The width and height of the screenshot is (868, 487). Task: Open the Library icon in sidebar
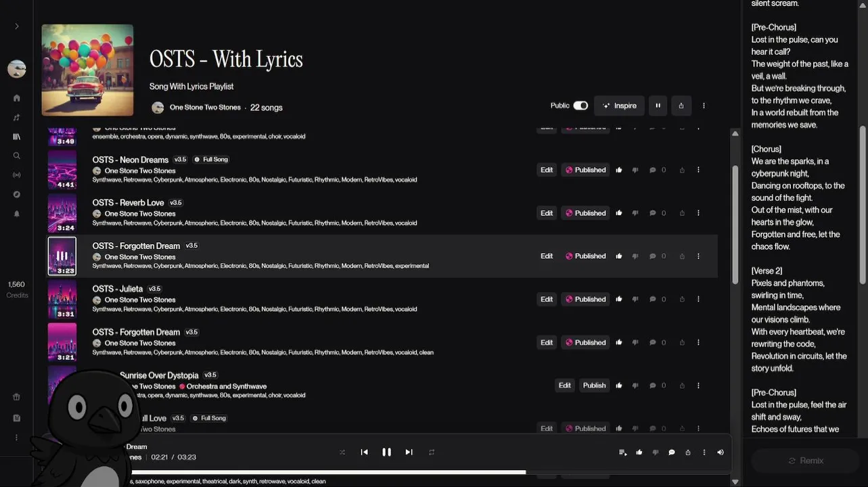(x=17, y=137)
